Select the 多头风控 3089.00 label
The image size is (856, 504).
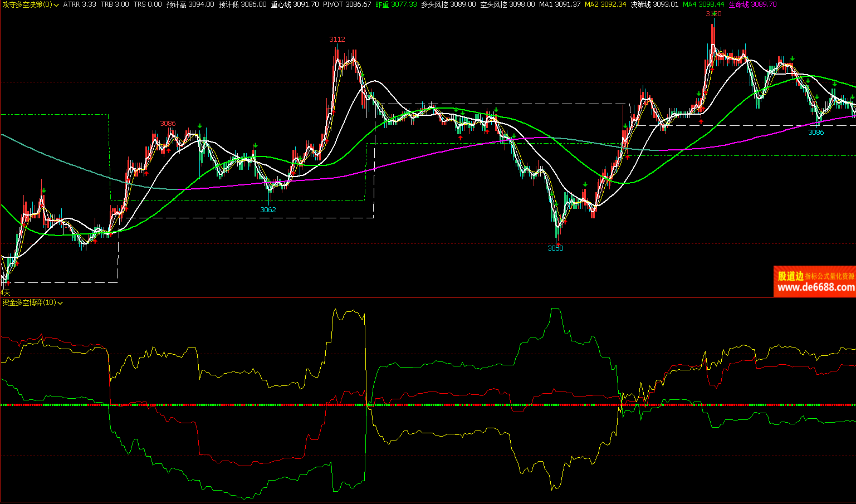pyautogui.click(x=448, y=4)
